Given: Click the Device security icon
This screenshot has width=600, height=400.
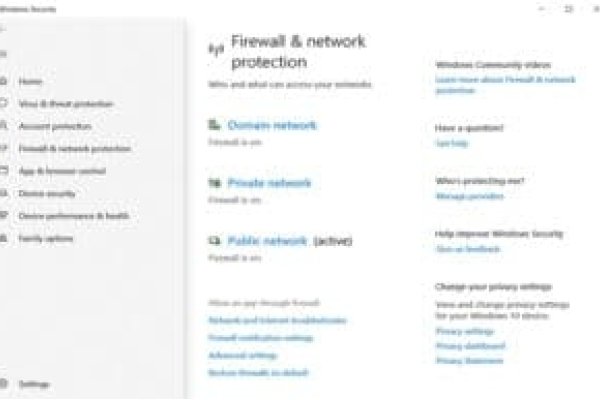Looking at the screenshot, I should pyautogui.click(x=4, y=193).
